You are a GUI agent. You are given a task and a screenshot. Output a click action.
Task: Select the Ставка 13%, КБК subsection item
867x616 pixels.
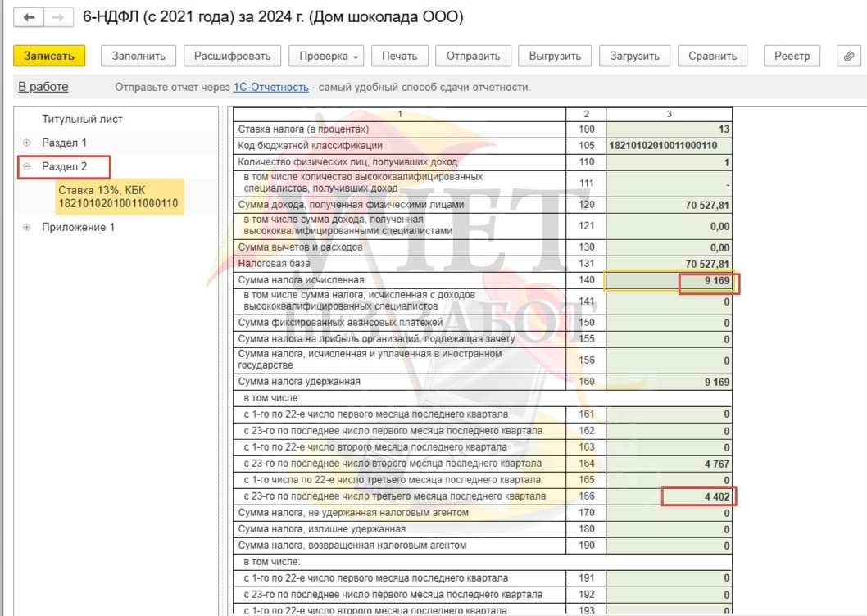[118, 197]
